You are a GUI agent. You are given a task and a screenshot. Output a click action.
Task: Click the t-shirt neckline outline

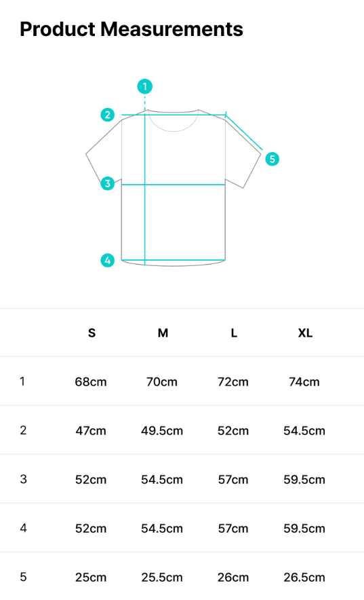tap(174, 121)
